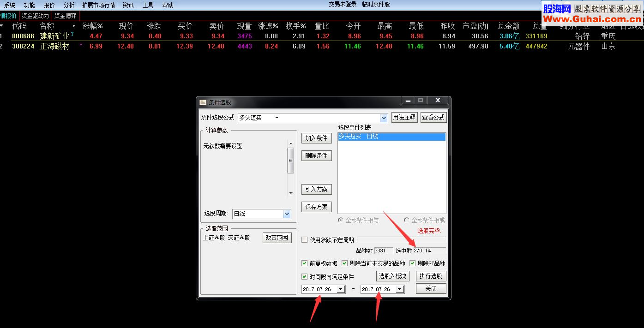
Task: Enable 使用涨跌不定周期 checkbox
Action: coord(304,240)
